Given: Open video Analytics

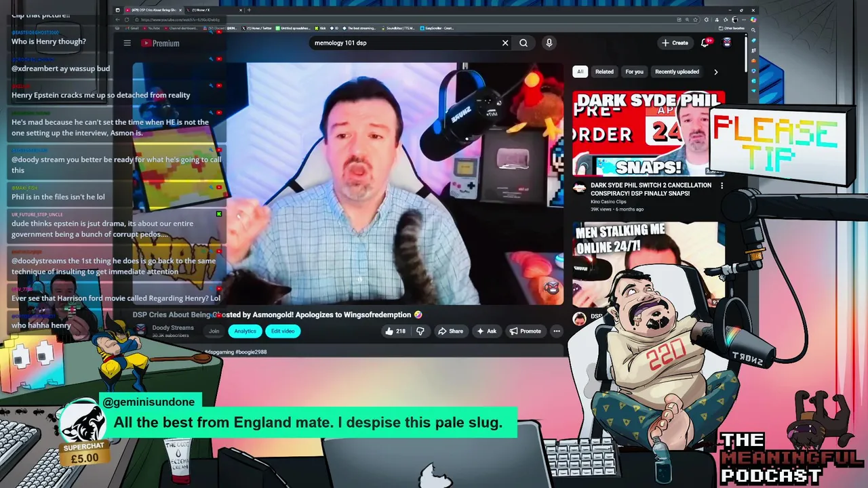Looking at the screenshot, I should coord(245,331).
